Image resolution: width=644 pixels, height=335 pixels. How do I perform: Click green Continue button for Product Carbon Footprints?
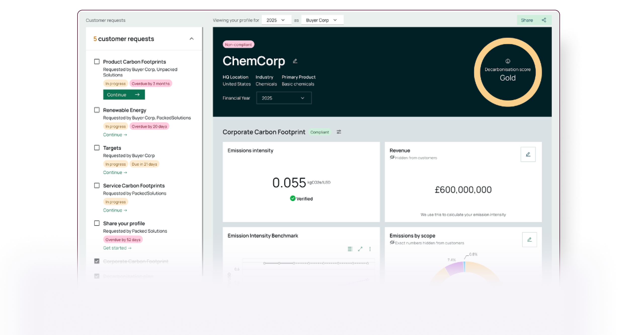pyautogui.click(x=124, y=95)
